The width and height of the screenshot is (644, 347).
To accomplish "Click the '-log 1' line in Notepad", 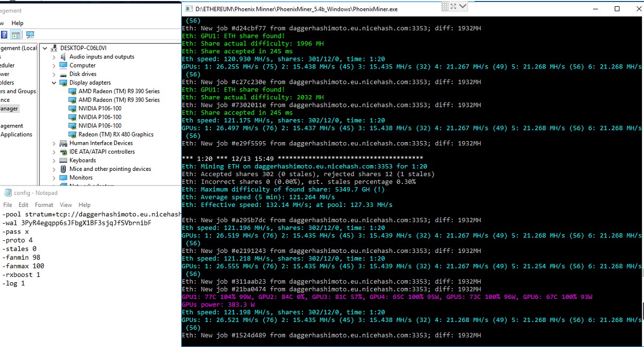I will 14,283.
